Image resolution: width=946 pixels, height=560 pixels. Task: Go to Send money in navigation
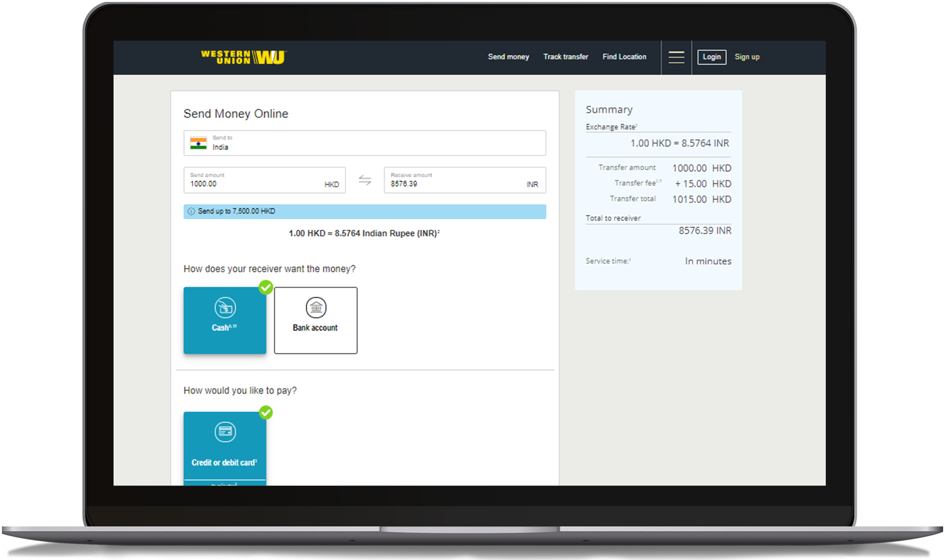(508, 57)
